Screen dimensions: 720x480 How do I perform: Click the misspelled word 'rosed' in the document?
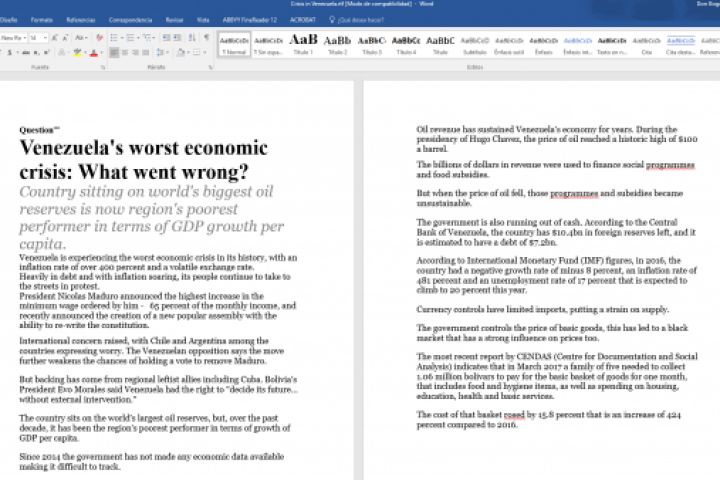click(x=514, y=415)
